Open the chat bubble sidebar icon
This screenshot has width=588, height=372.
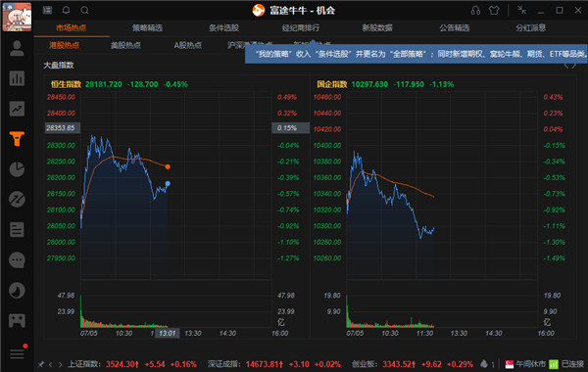click(x=17, y=260)
